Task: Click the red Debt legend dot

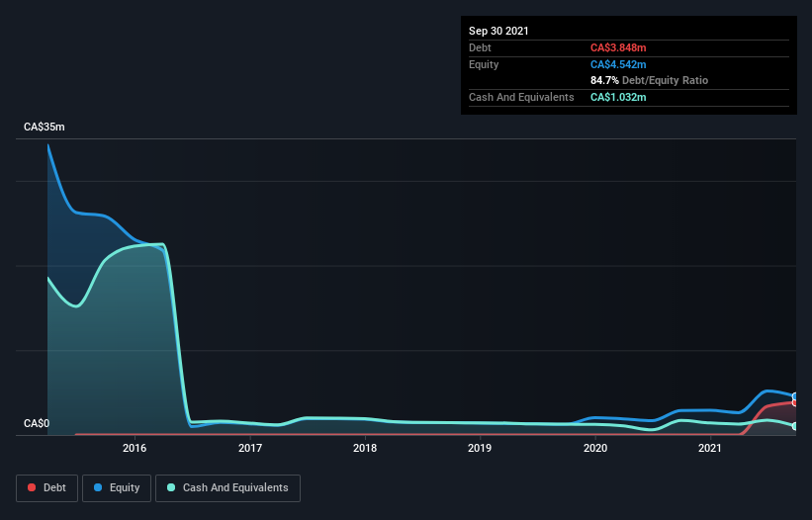Action: 32,487
